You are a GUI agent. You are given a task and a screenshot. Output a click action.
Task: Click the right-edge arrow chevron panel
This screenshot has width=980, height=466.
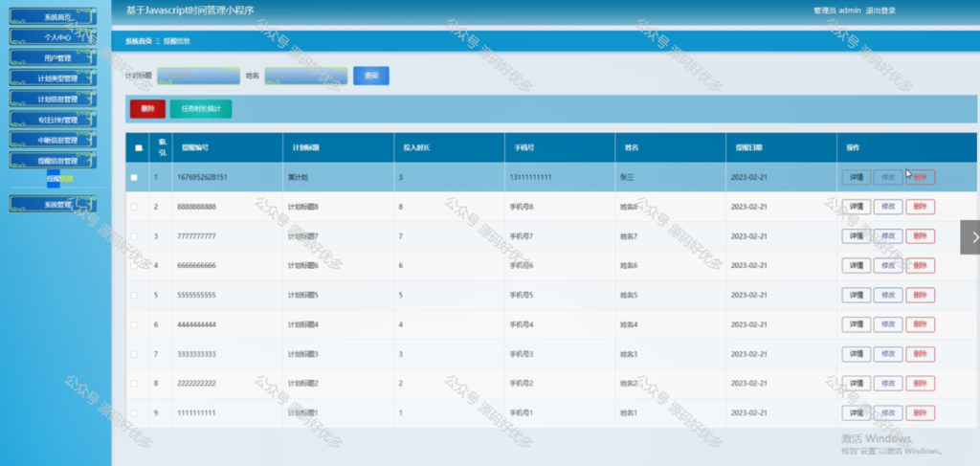(x=970, y=236)
